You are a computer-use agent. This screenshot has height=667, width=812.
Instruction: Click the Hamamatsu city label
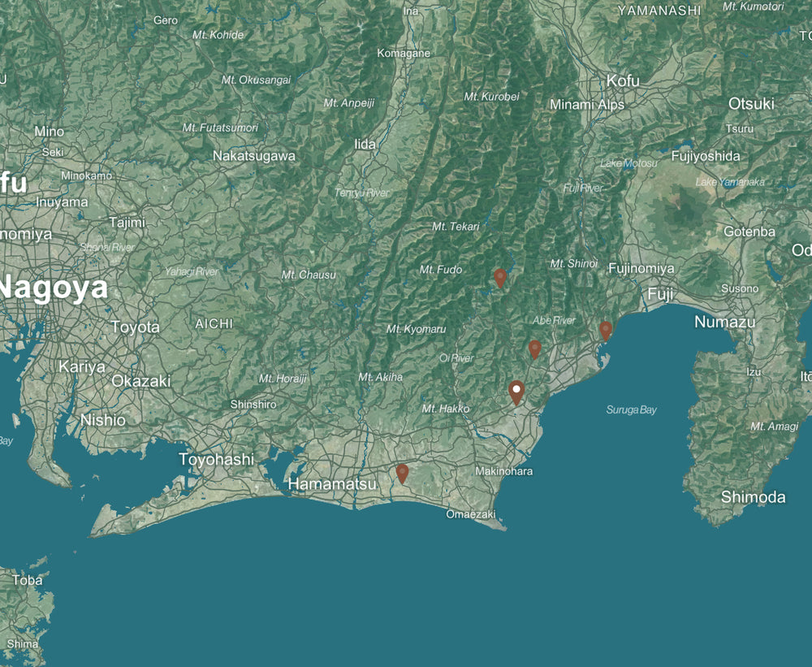[332, 484]
